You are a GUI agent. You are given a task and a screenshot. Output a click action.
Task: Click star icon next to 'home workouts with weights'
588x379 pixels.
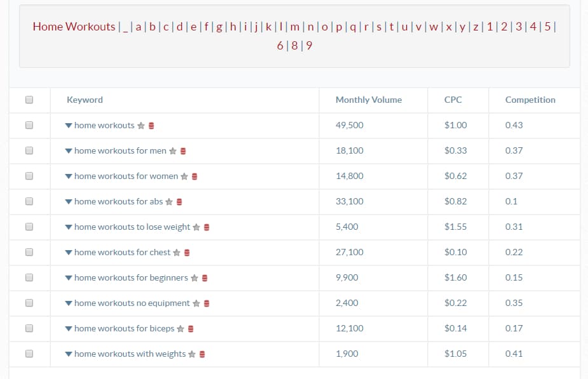pyautogui.click(x=192, y=354)
